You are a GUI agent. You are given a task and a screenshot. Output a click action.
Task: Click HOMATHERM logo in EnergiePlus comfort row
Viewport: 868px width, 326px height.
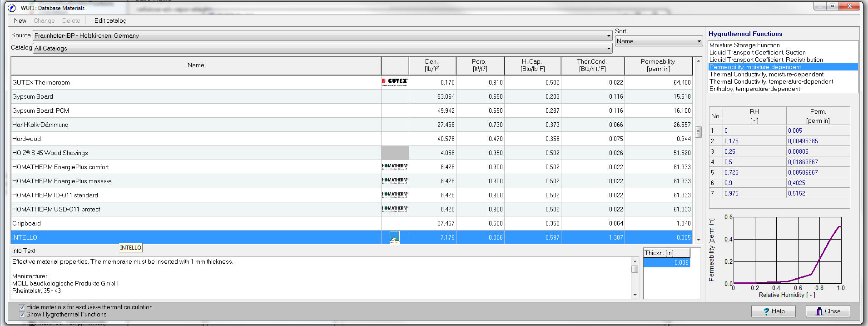pyautogui.click(x=395, y=167)
